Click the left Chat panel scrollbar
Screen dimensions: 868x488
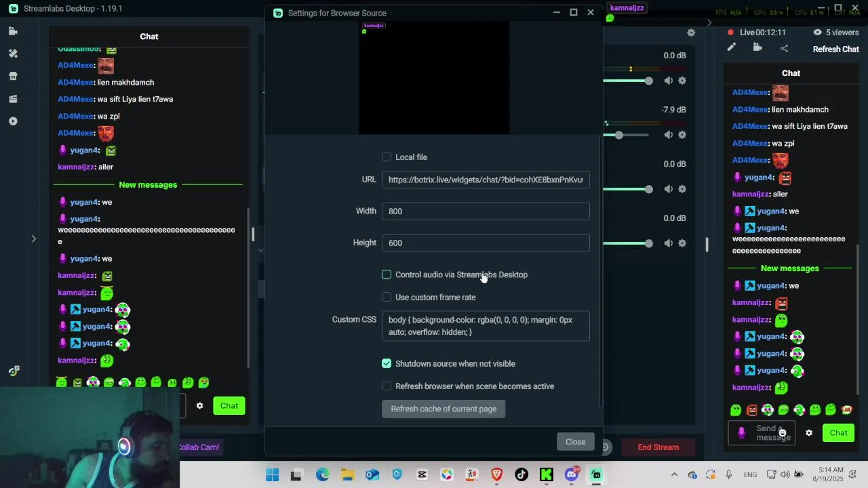248,288
